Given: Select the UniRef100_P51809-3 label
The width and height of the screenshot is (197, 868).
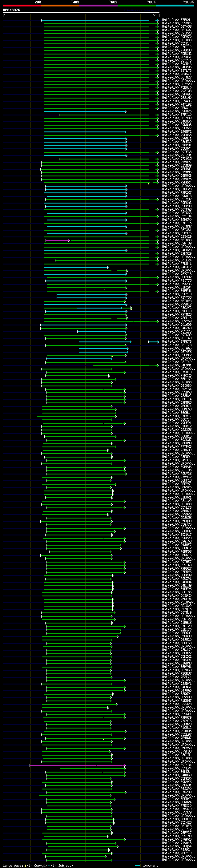Looking at the screenshot, I should pyautogui.click(x=179, y=603).
